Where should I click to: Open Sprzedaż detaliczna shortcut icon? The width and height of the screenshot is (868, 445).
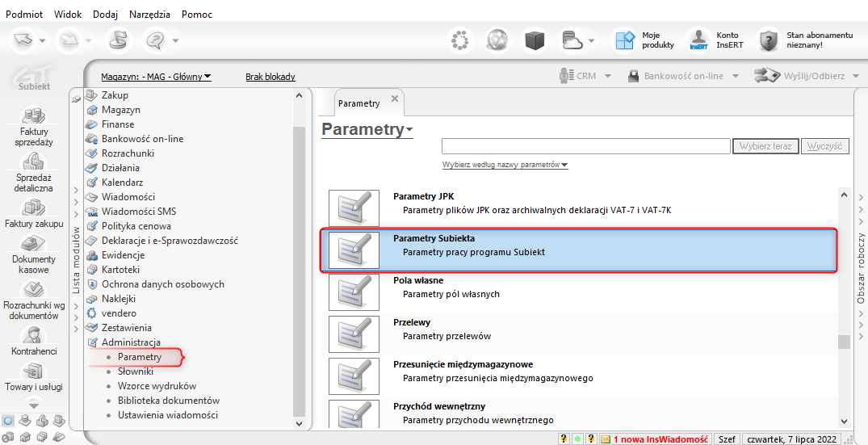(x=34, y=161)
